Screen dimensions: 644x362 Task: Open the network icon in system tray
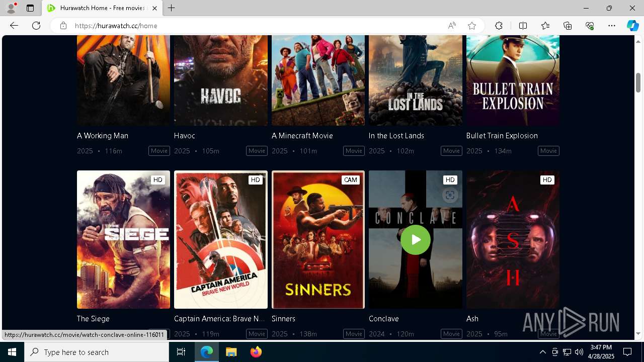click(x=567, y=352)
